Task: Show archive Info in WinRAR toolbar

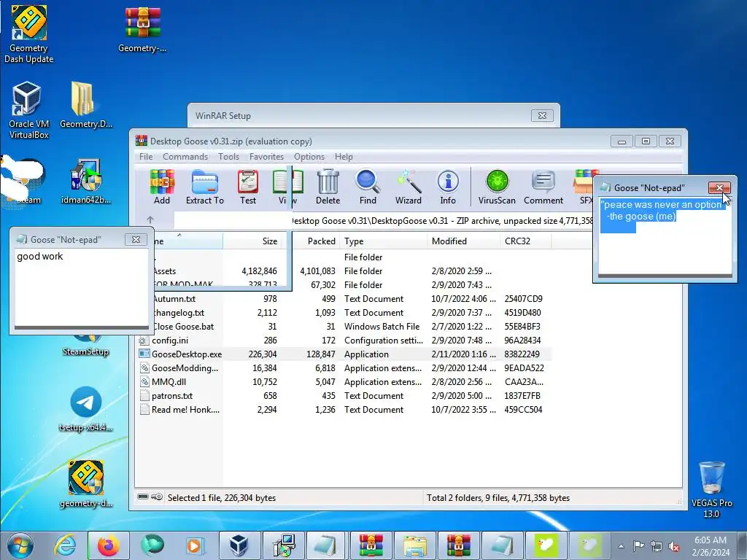Action: pyautogui.click(x=448, y=187)
